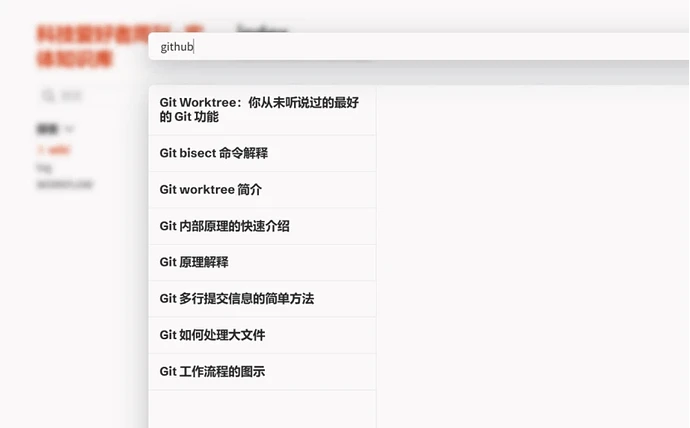This screenshot has height=428, width=690.
Task: Choose the "Git 原理解释" result
Action: [263, 262]
